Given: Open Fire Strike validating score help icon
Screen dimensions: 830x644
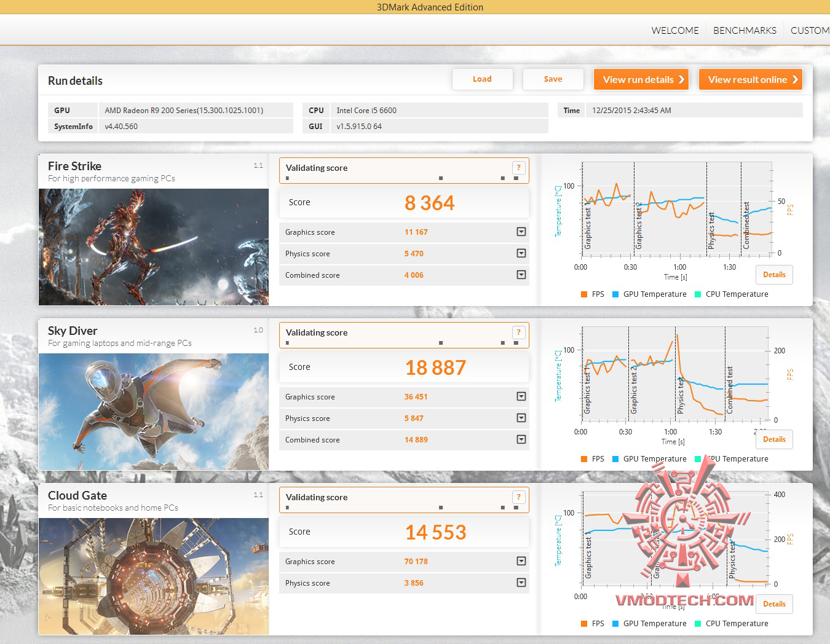Looking at the screenshot, I should (518, 168).
